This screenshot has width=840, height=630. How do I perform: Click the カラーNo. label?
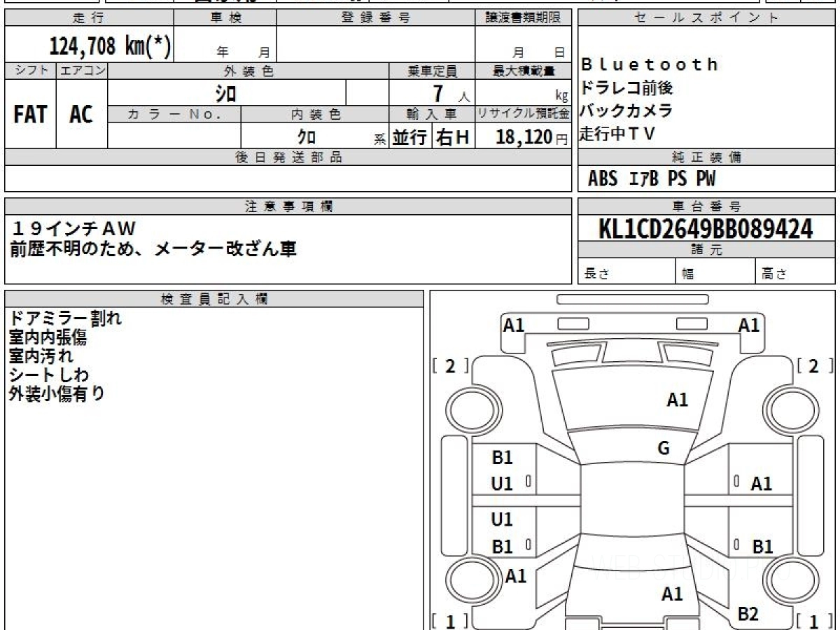point(175,114)
